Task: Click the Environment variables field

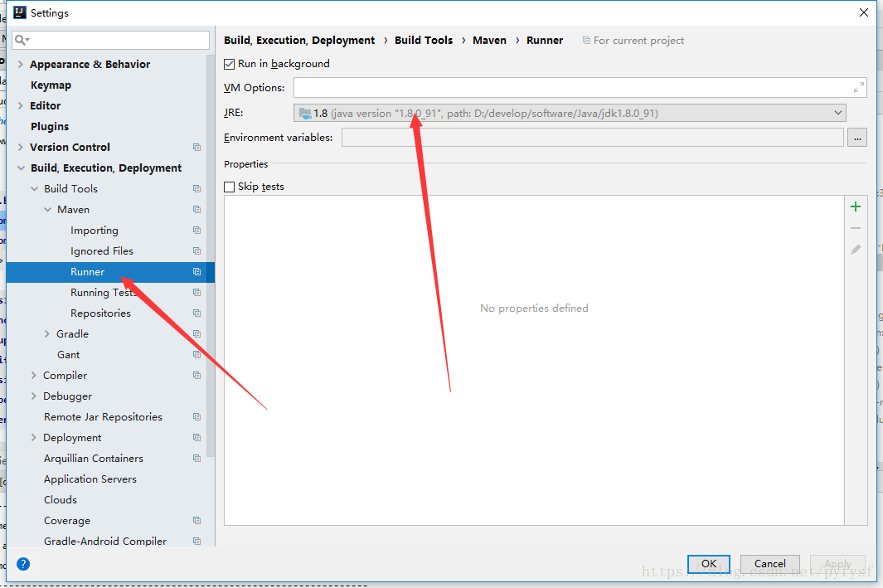Action: [593, 138]
